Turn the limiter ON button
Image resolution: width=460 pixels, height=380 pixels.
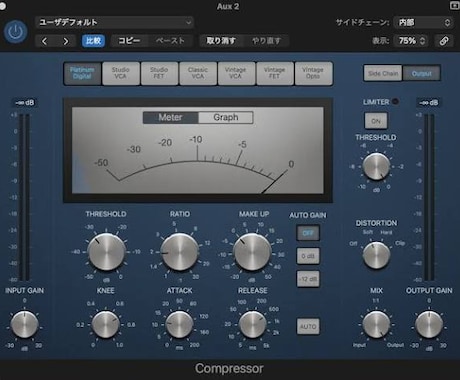[x=376, y=121]
